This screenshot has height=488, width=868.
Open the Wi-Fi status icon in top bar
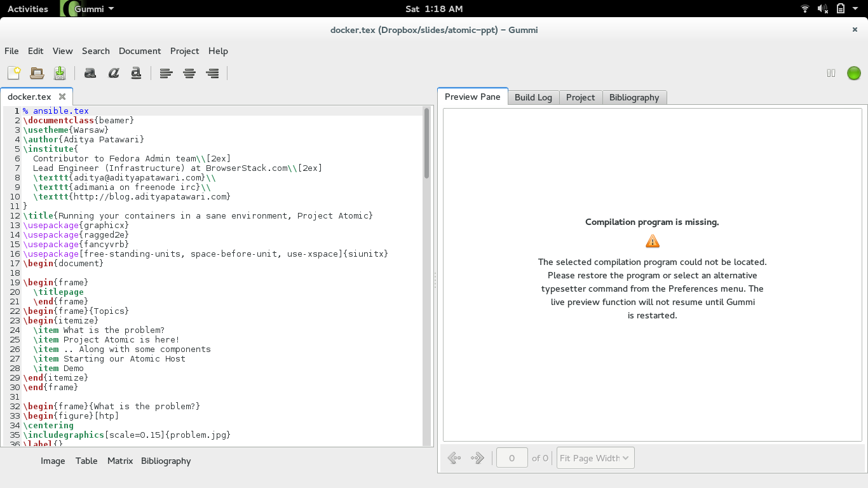point(805,9)
